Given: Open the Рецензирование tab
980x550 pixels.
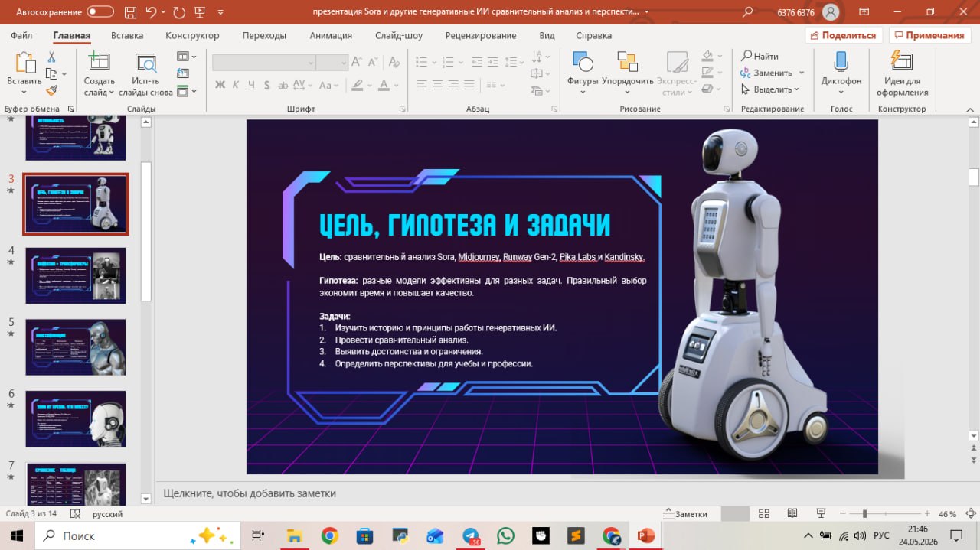Looking at the screenshot, I should click(x=480, y=35).
